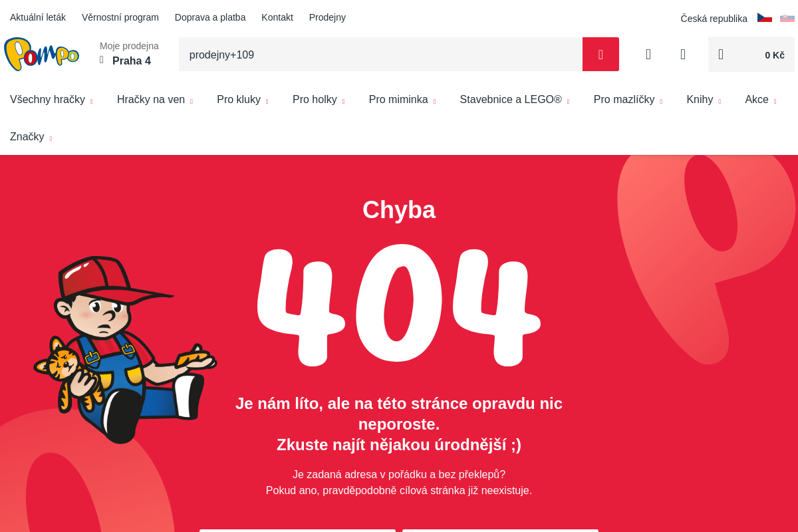The image size is (798, 532).
Task: Expand the Pro kluky category
Action: [243, 100]
